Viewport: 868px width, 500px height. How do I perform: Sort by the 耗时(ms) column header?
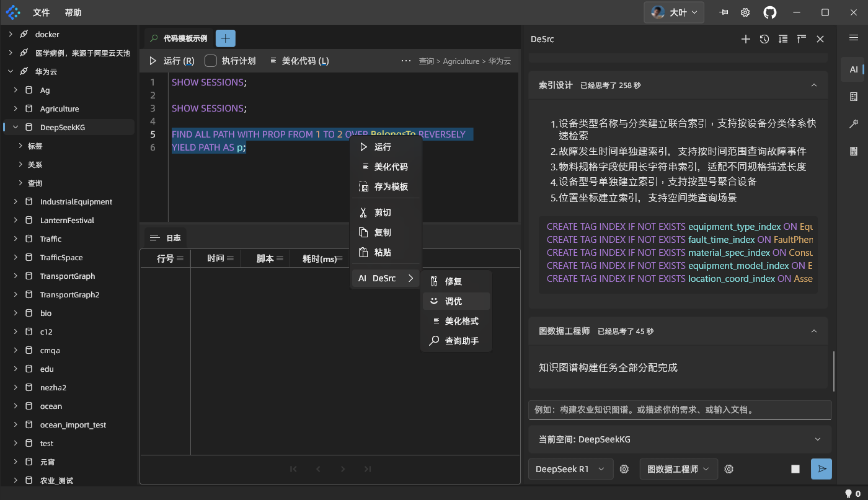pyautogui.click(x=319, y=258)
